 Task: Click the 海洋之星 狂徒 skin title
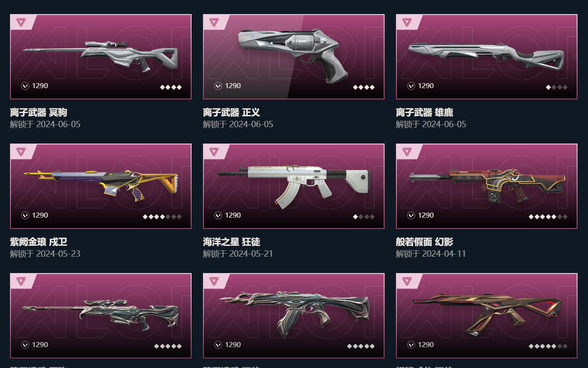232,242
